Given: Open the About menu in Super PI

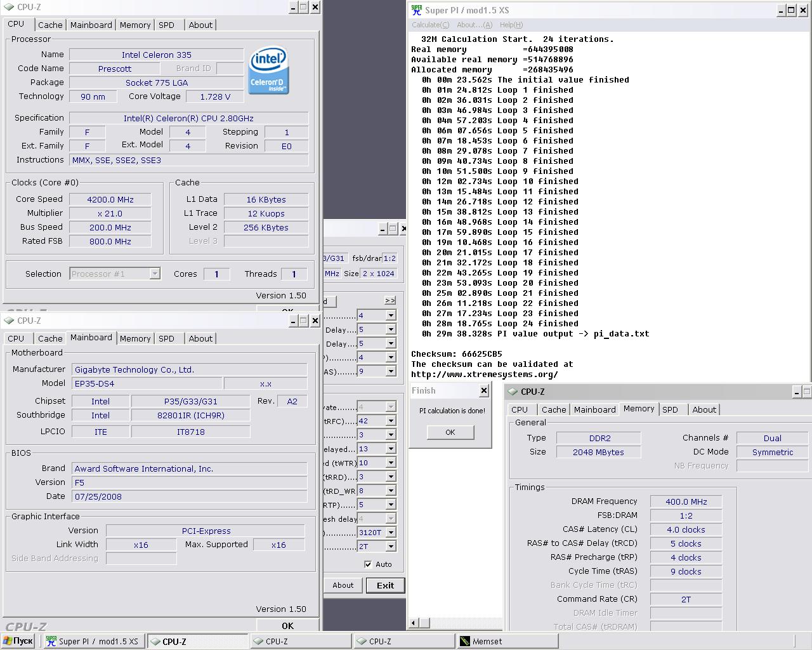Looking at the screenshot, I should coord(475,25).
